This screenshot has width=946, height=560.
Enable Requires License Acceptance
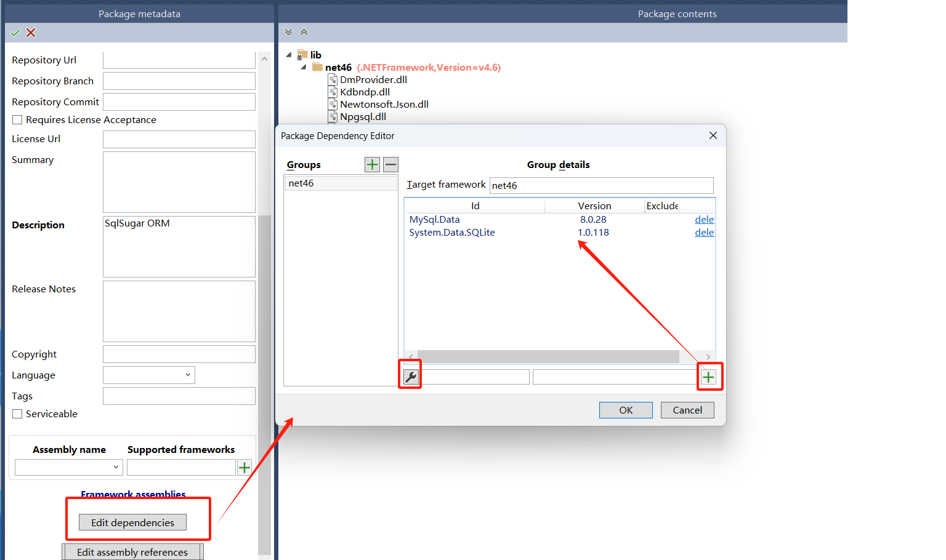pos(17,119)
